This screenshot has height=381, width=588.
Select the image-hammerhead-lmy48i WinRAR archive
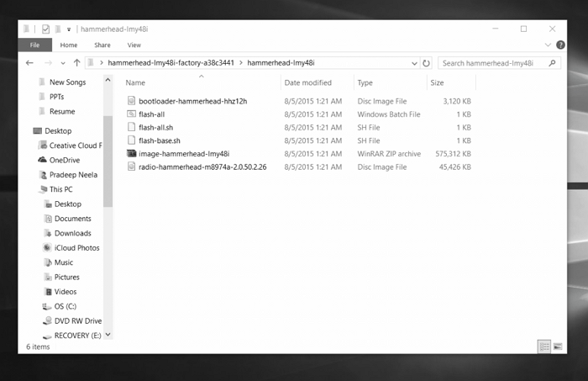tap(184, 154)
